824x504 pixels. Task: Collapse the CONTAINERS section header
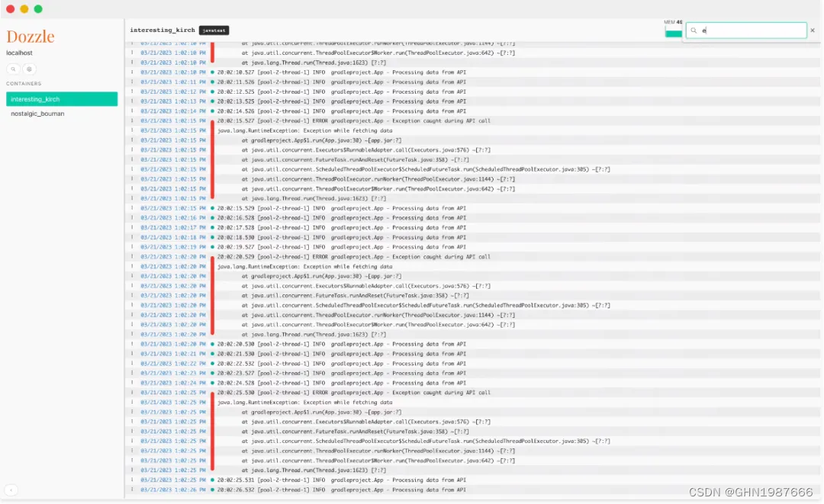pos(24,84)
